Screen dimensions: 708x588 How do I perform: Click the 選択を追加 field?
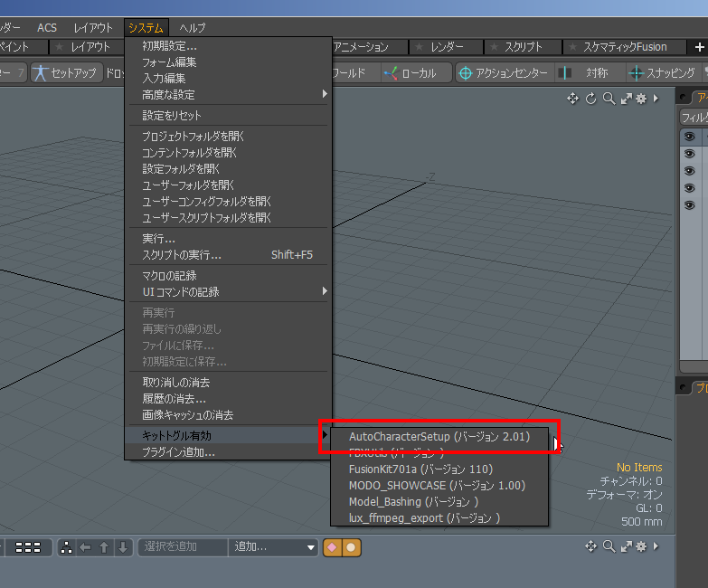[183, 547]
